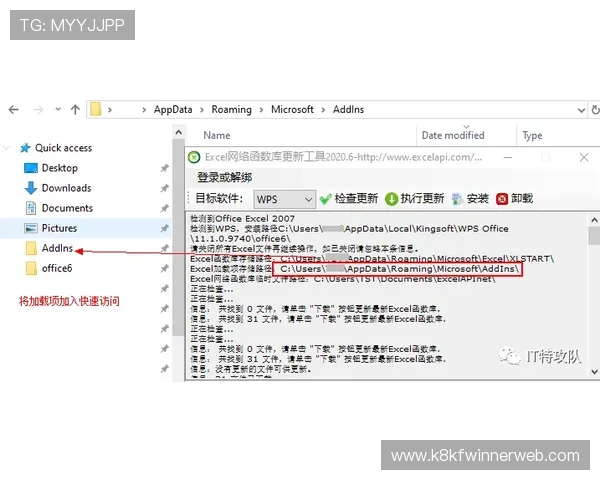600x480 pixels.
Task: Expand chevron between AppData and Roaming
Action: coord(202,110)
